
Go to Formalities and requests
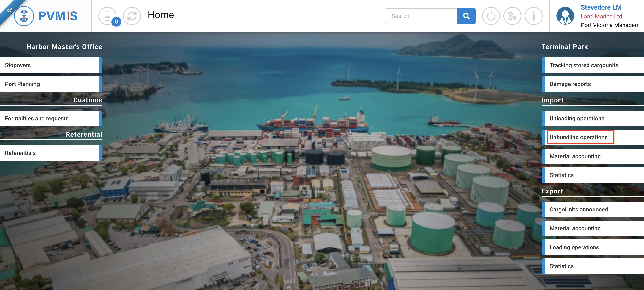click(50, 119)
